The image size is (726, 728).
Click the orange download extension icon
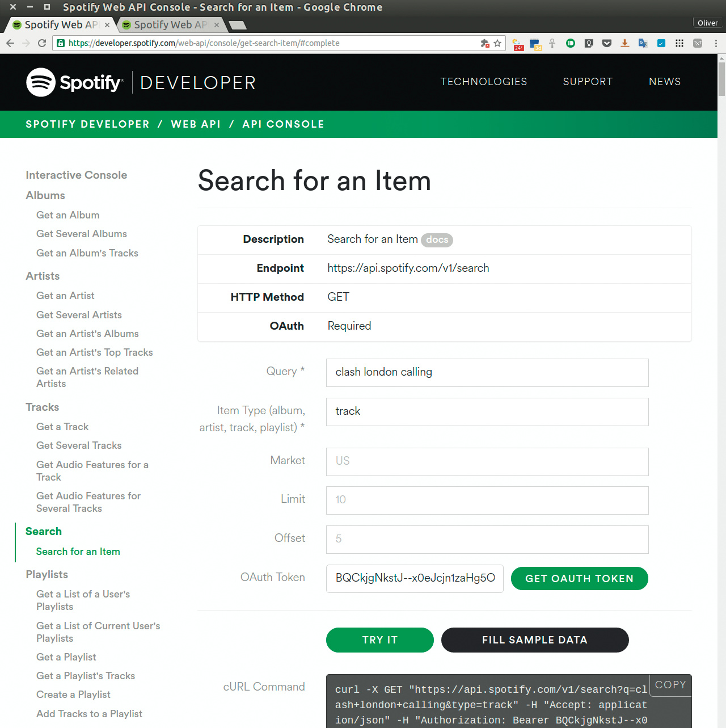click(624, 43)
